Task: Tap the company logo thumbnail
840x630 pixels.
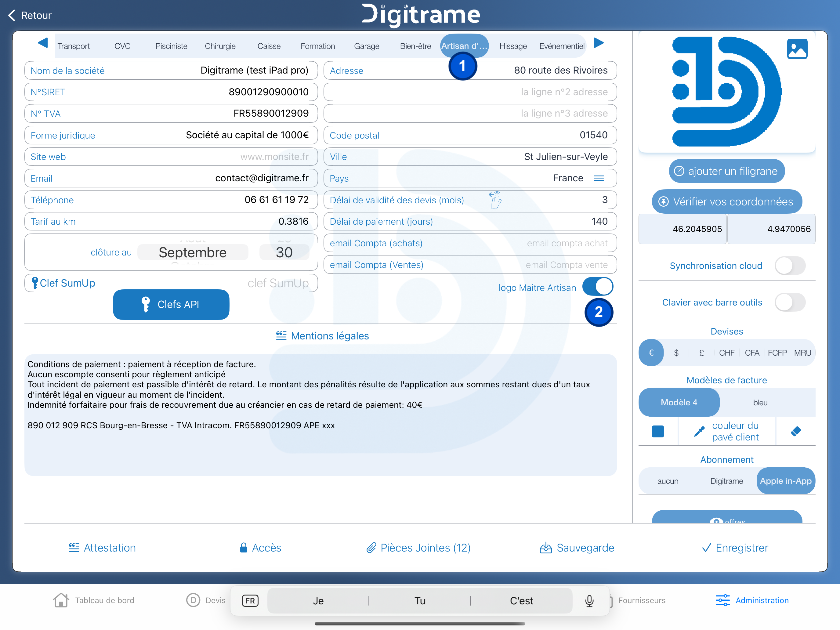Action: (x=726, y=92)
